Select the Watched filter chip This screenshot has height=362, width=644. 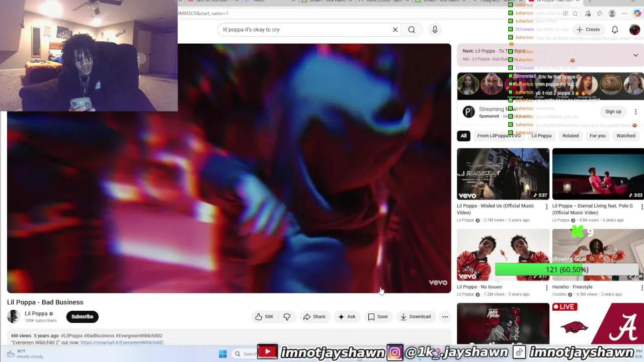pyautogui.click(x=626, y=136)
